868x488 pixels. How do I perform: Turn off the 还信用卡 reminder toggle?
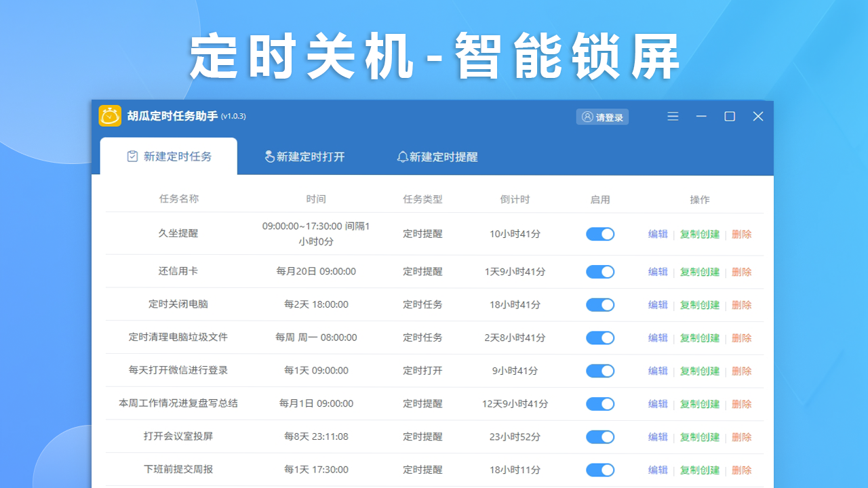tap(599, 271)
